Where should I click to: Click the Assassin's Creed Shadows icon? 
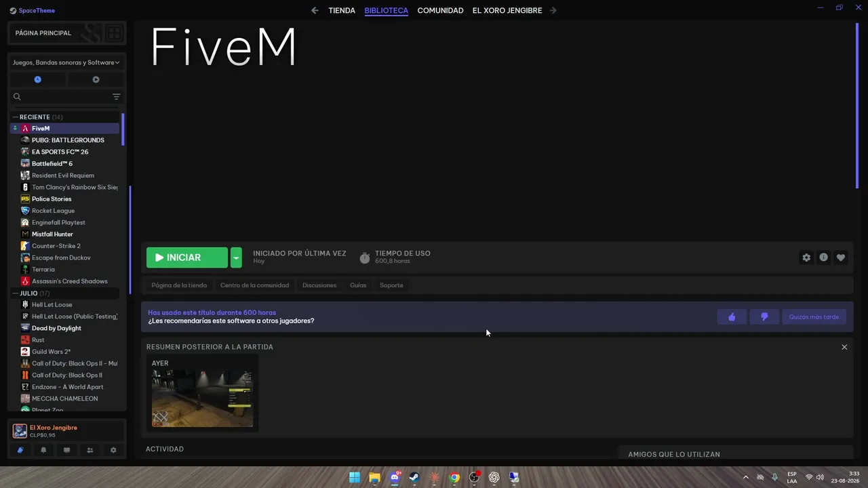pyautogui.click(x=25, y=281)
